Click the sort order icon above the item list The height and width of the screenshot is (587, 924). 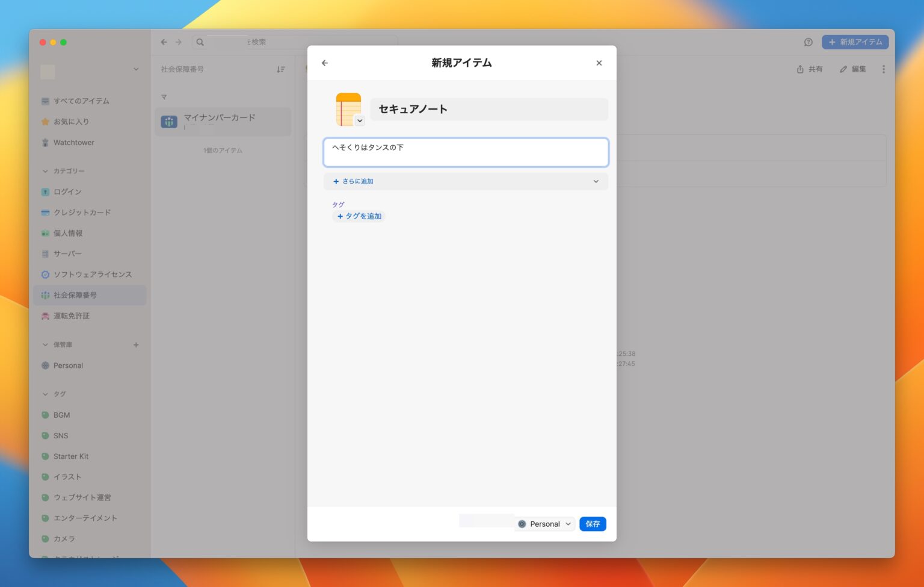(280, 69)
